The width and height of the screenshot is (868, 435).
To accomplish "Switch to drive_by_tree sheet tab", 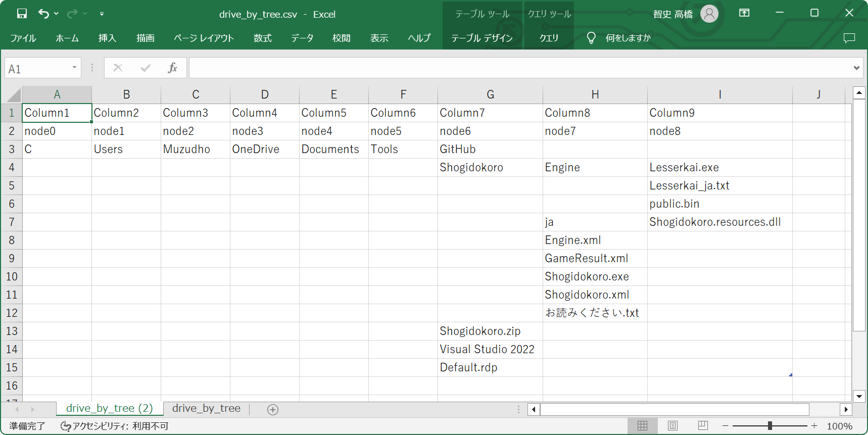I will click(206, 408).
